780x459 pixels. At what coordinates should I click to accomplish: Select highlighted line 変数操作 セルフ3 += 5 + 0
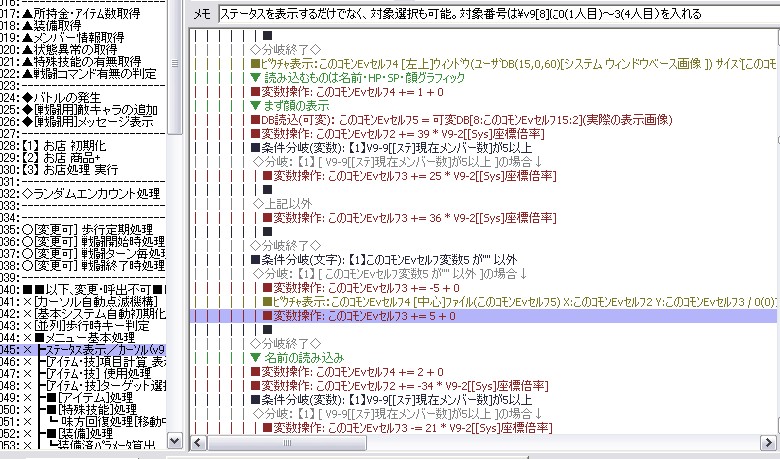point(484,316)
